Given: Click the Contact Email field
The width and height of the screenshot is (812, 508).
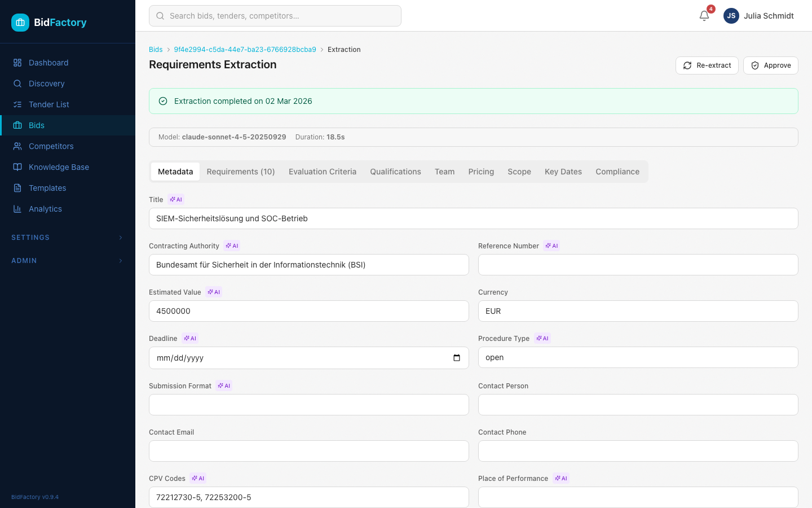Looking at the screenshot, I should click(309, 451).
